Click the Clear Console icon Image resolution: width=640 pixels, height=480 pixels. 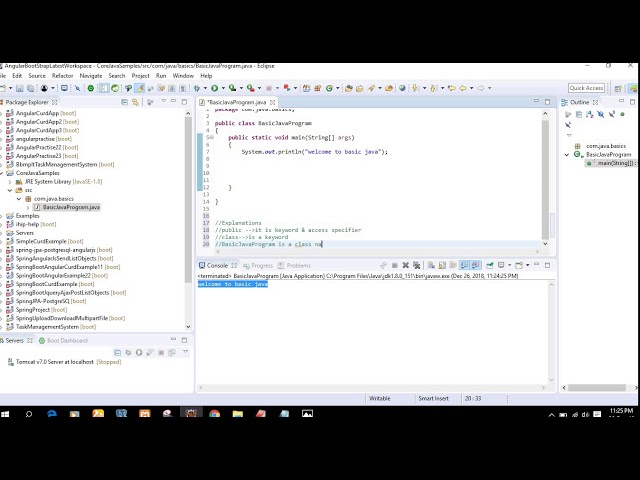point(431,265)
